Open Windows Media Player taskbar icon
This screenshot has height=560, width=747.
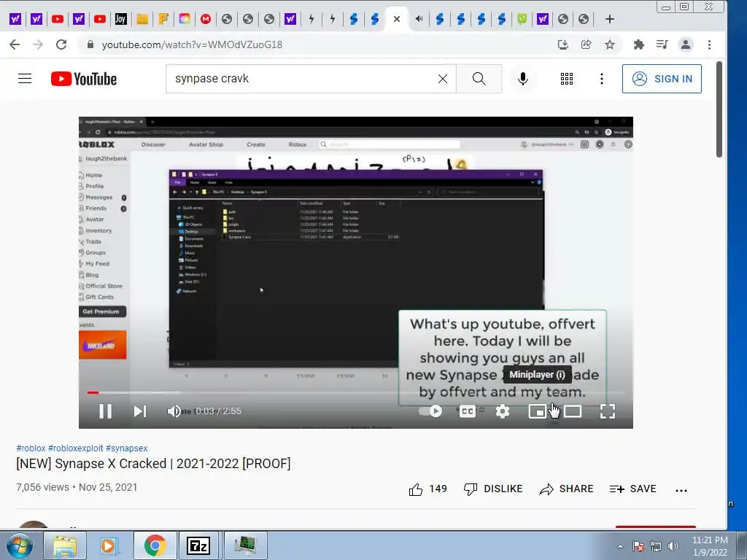(x=109, y=545)
